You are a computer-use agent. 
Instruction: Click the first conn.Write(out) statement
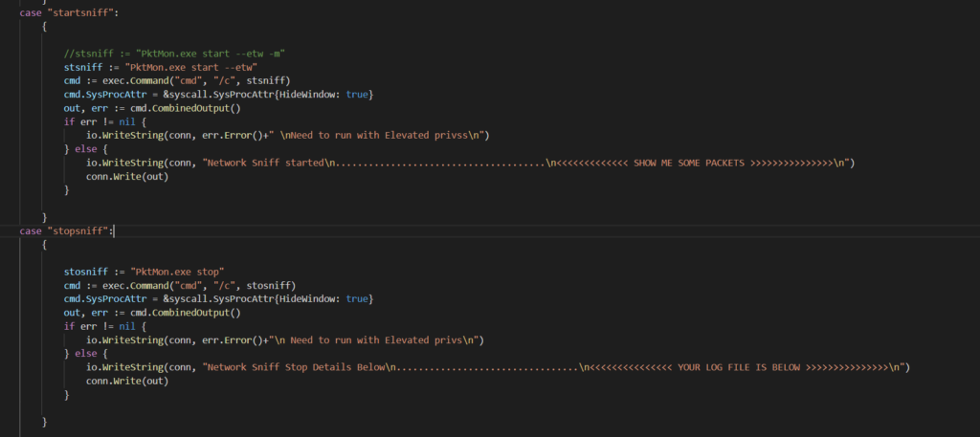pyautogui.click(x=127, y=177)
